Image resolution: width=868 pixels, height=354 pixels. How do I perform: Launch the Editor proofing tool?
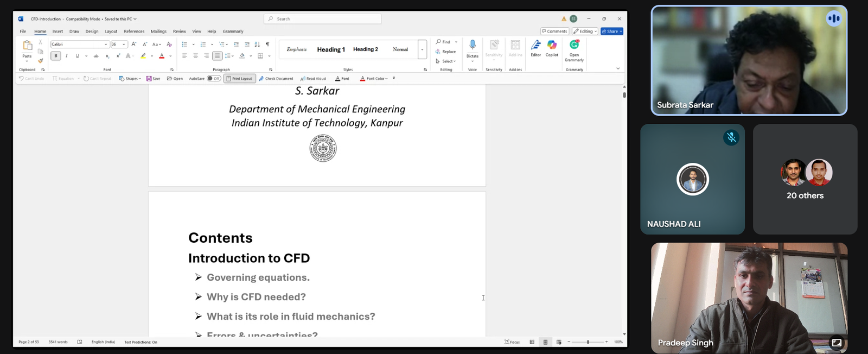[535, 46]
